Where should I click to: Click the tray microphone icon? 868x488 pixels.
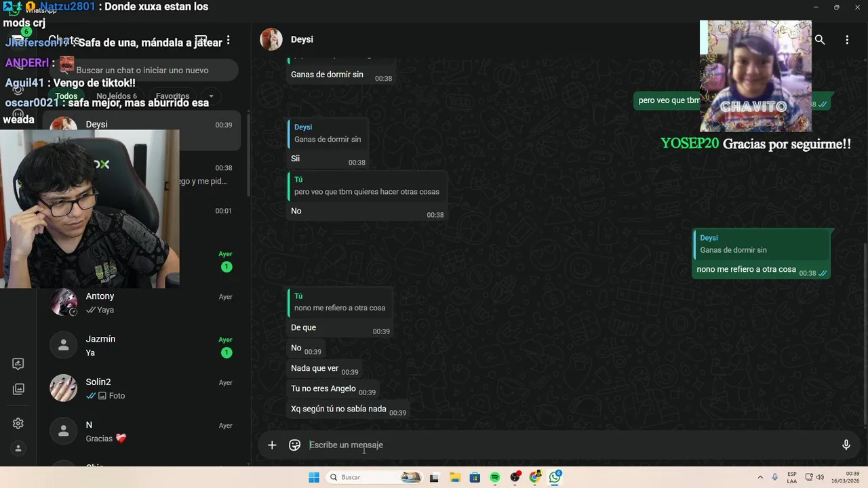point(774,477)
